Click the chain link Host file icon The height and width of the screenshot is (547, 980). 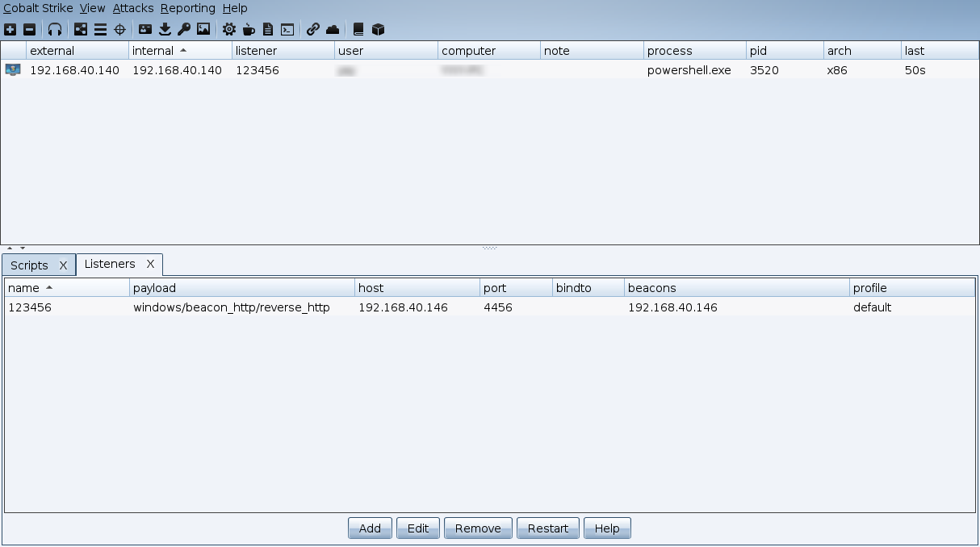coord(313,29)
